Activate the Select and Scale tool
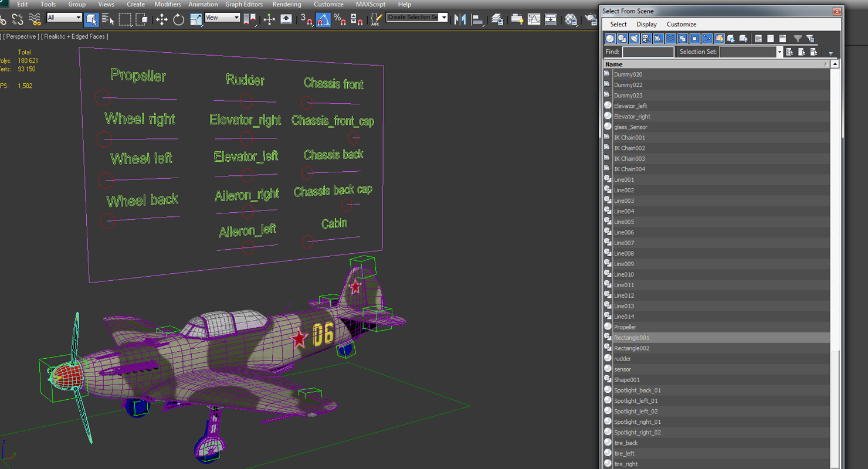This screenshot has width=868, height=469. pos(196,19)
